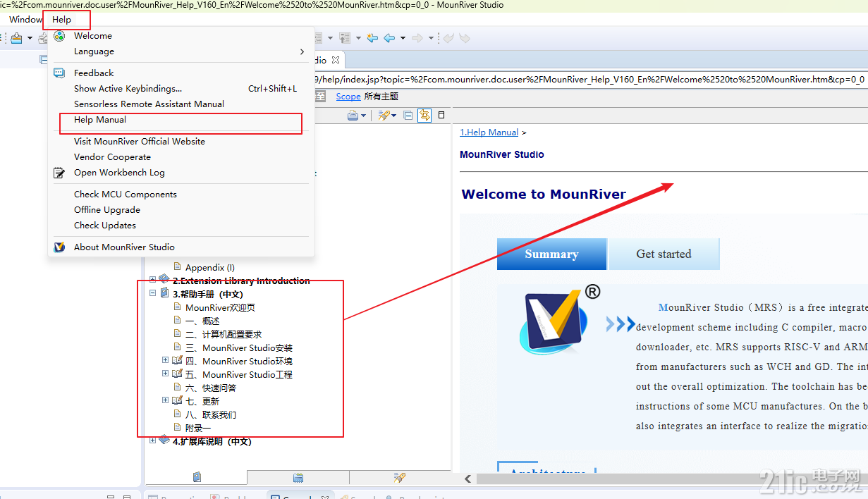
Task: Click the forward navigation arrow
Action: pos(417,37)
